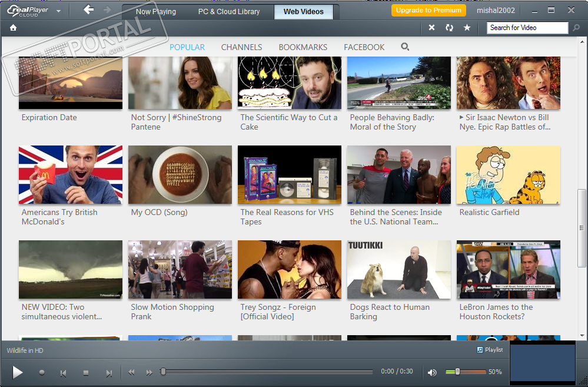The image size is (588, 387).
Task: Bookmark the page with the star icon
Action: (x=467, y=28)
